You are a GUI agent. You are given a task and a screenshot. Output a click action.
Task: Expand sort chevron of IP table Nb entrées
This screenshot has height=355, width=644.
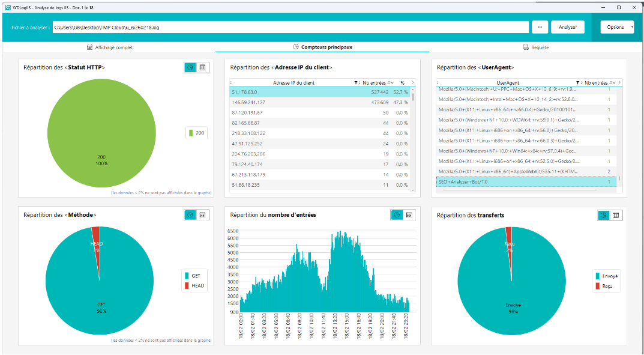point(393,83)
